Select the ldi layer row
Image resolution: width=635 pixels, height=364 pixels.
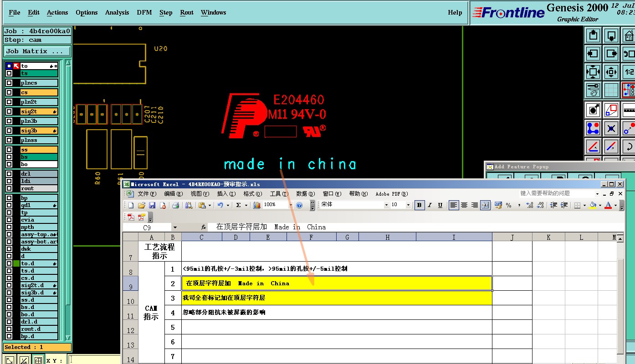(x=39, y=181)
